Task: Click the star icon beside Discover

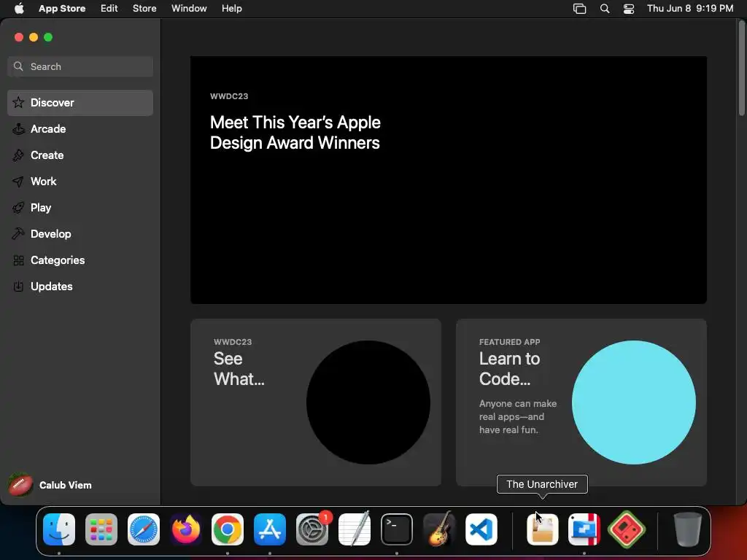Action: [18, 102]
